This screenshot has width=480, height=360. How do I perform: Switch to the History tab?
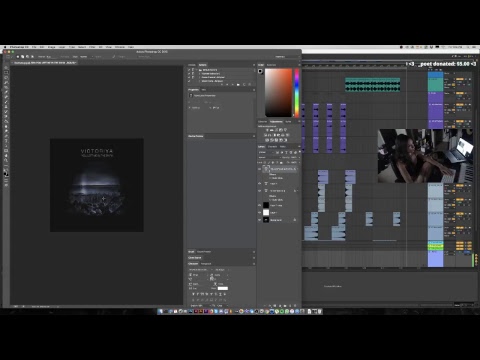(x=192, y=65)
